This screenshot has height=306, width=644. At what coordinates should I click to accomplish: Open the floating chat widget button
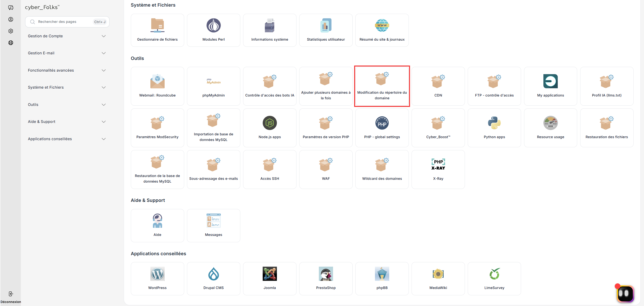[x=625, y=294]
